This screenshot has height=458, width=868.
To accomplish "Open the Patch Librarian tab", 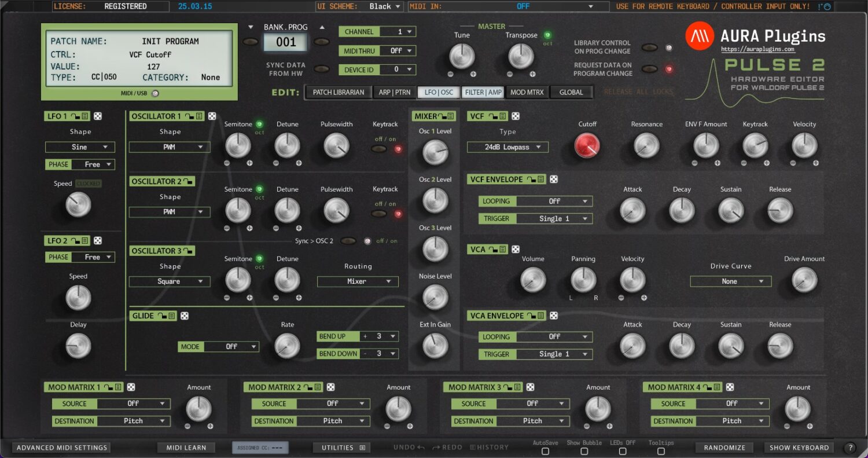I will point(339,92).
